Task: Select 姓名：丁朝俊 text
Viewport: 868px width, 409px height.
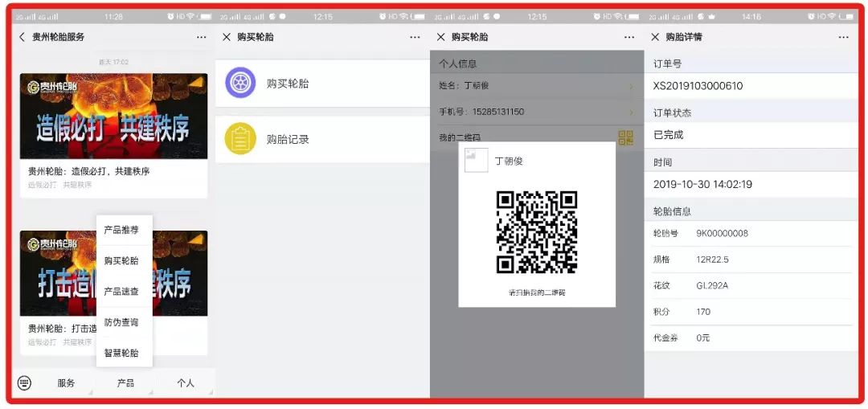Action: (464, 86)
